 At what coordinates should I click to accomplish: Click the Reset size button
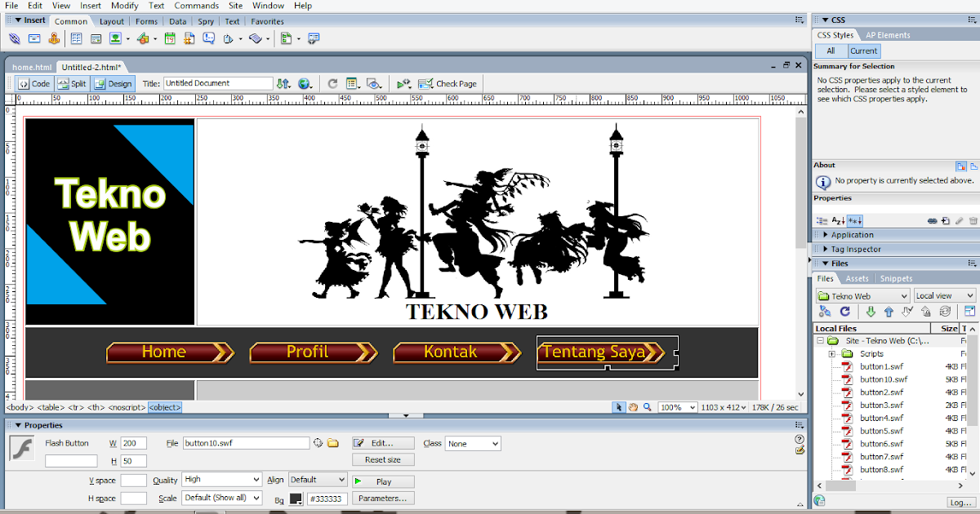pos(383,459)
